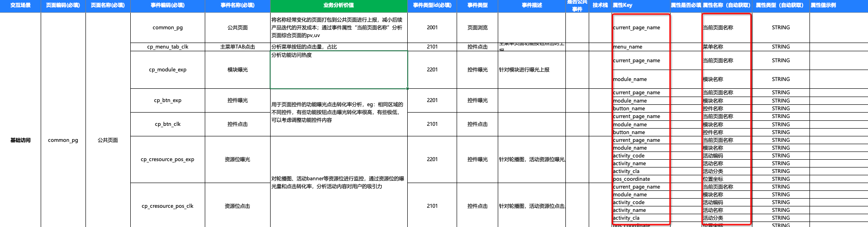Select the 页面编码(必填) header cell
Viewport: 868px width, 227px height.
coord(63,5)
